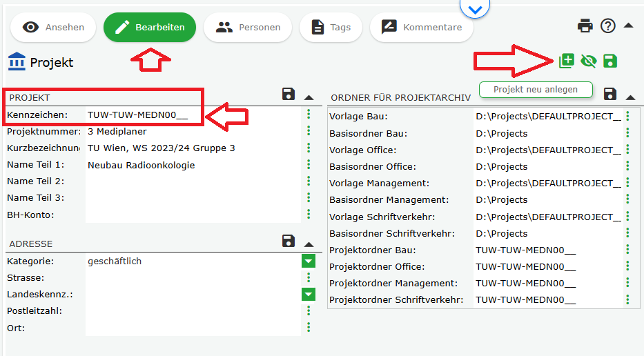The height and width of the screenshot is (356, 644).
Task: Click the print icon at top right
Action: tap(585, 26)
